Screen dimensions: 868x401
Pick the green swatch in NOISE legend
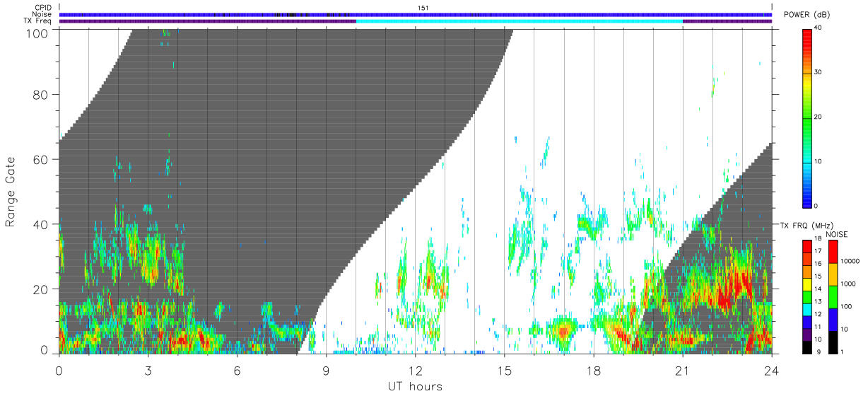click(833, 296)
